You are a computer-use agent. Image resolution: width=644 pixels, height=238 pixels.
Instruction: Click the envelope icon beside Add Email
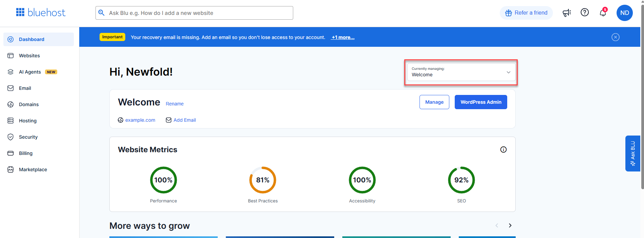tap(169, 120)
